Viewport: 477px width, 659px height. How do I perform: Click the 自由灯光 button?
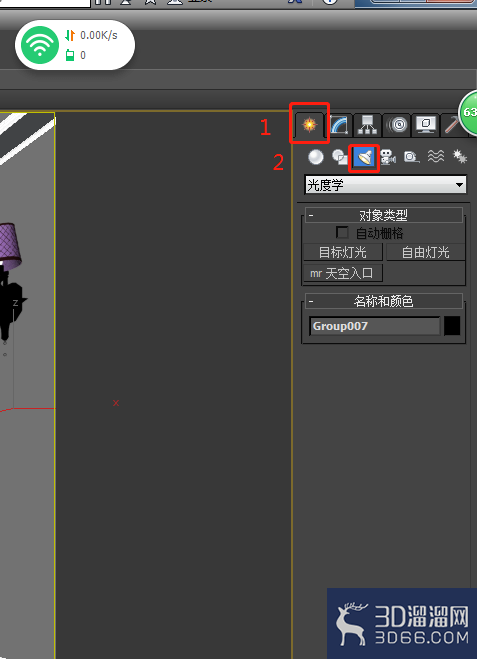(x=425, y=252)
